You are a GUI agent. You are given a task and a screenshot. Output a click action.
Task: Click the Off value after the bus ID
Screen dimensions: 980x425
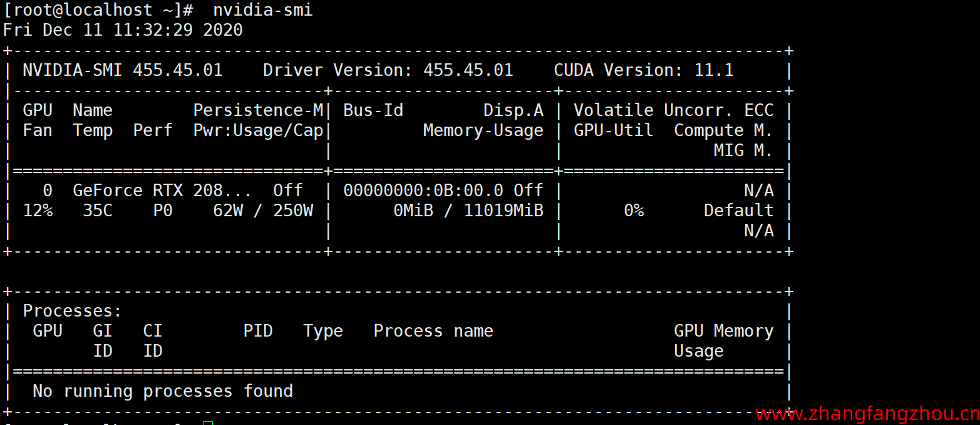(x=529, y=191)
